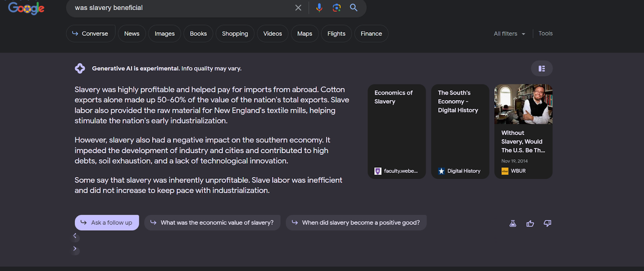Click the faculty.webe... source label

[397, 171]
